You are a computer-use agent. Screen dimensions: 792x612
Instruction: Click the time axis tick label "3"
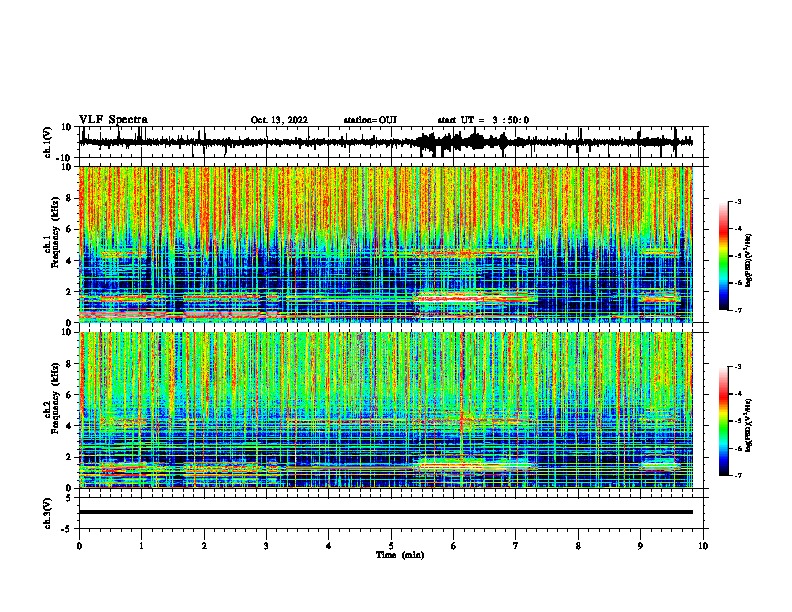[x=266, y=546]
